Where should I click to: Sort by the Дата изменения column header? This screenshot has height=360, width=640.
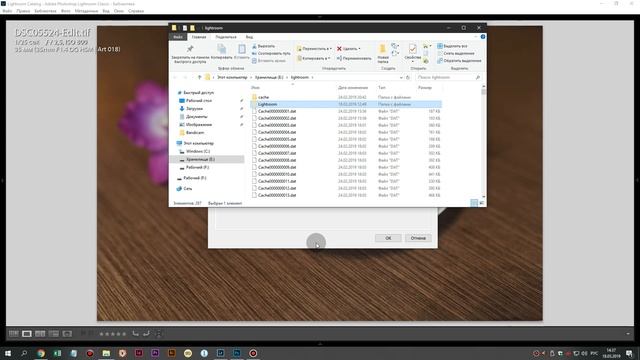coord(353,88)
